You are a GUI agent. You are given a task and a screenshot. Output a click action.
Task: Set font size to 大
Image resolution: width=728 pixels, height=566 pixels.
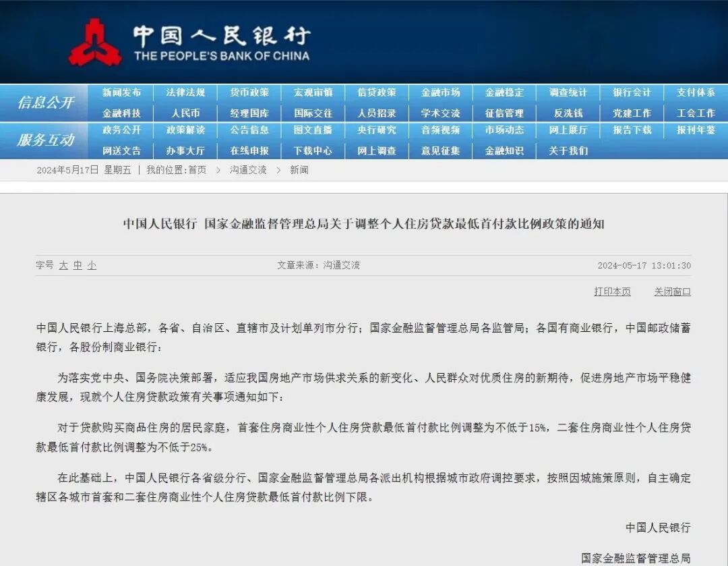(63, 265)
